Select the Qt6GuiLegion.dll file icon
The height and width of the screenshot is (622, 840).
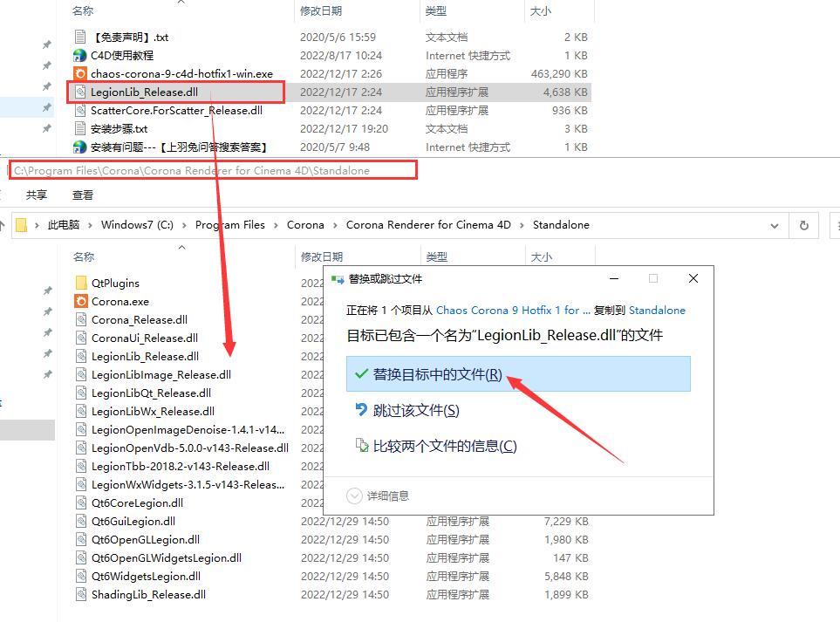(81, 522)
